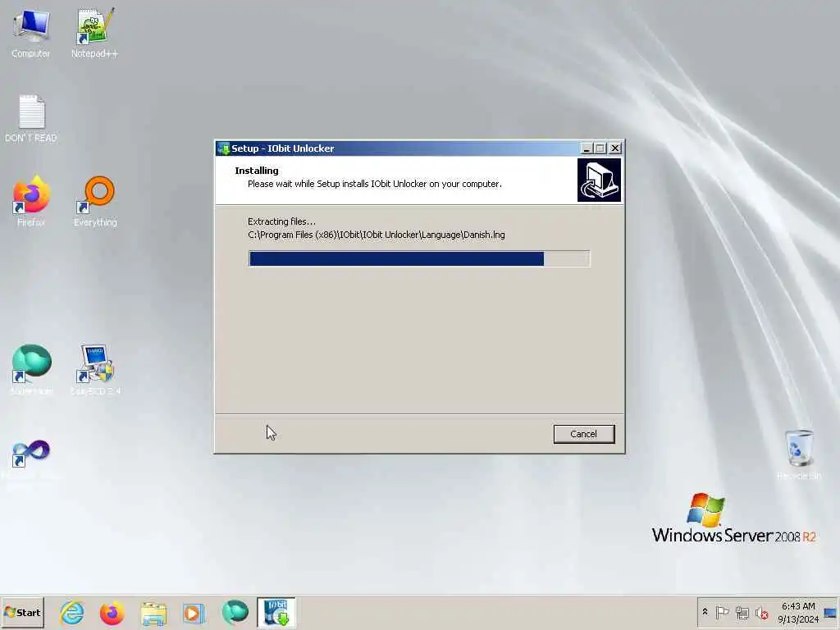Open Internet Explorer from taskbar
The height and width of the screenshot is (630, 840).
click(72, 612)
